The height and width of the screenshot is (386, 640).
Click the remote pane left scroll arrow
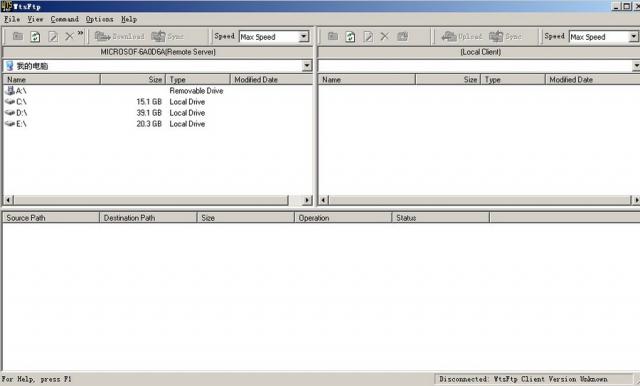point(8,200)
